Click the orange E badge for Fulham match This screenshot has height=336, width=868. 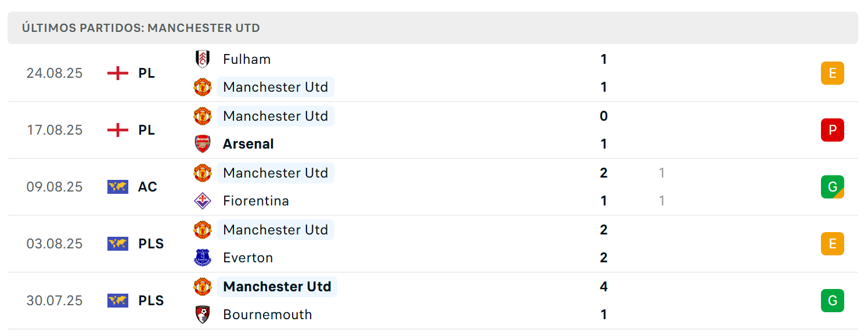832,73
